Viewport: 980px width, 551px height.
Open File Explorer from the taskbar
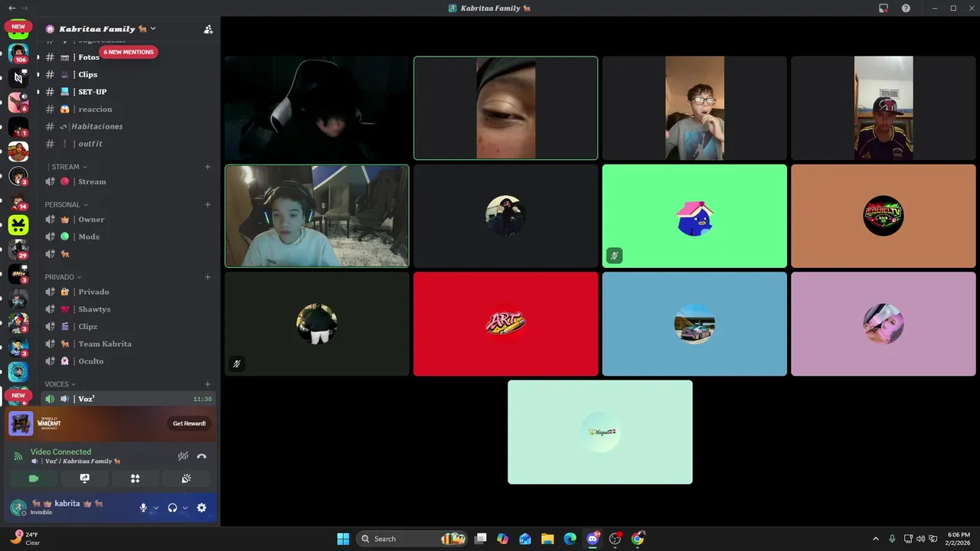click(x=547, y=539)
